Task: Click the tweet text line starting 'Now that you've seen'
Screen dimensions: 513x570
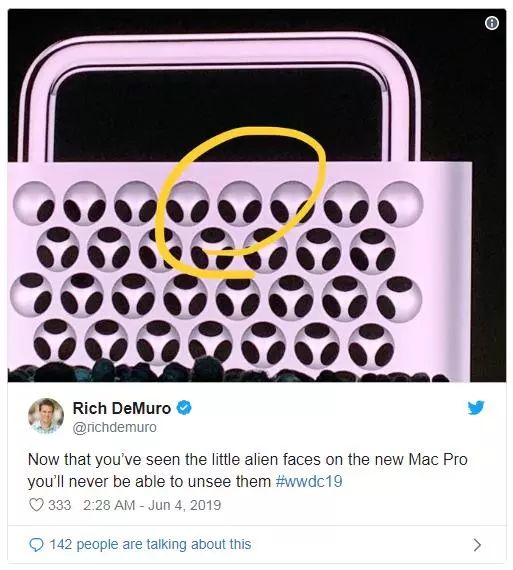Action: [x=248, y=459]
